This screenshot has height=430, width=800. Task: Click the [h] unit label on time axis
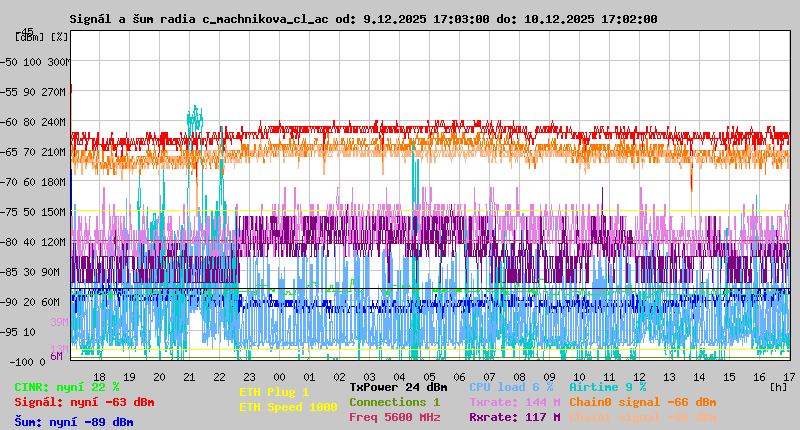tap(777, 386)
